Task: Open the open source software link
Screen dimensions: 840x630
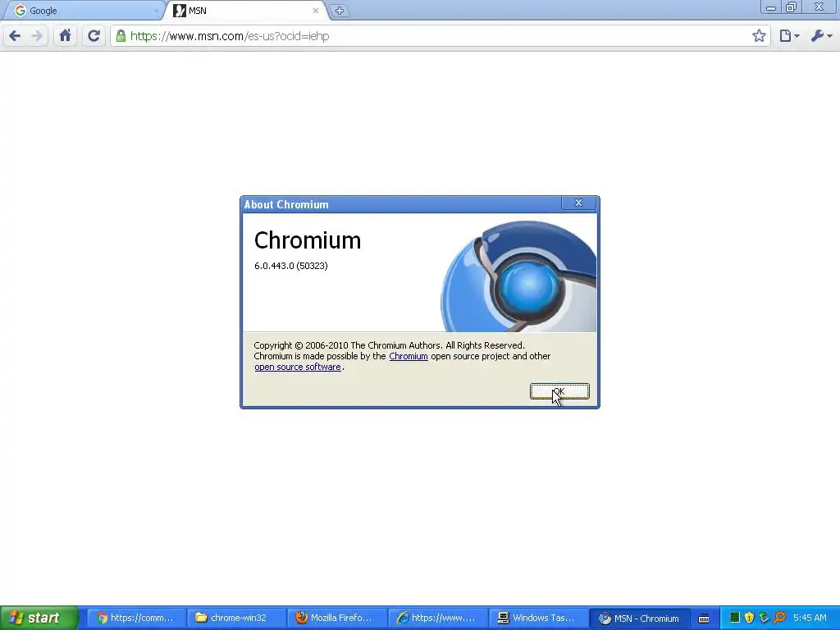Action: pos(298,367)
